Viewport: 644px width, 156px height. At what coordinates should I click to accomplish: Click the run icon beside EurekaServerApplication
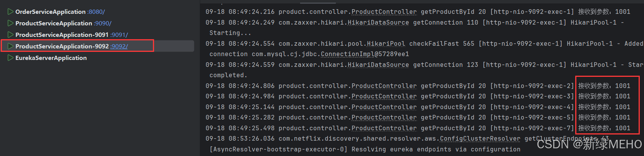point(10,58)
